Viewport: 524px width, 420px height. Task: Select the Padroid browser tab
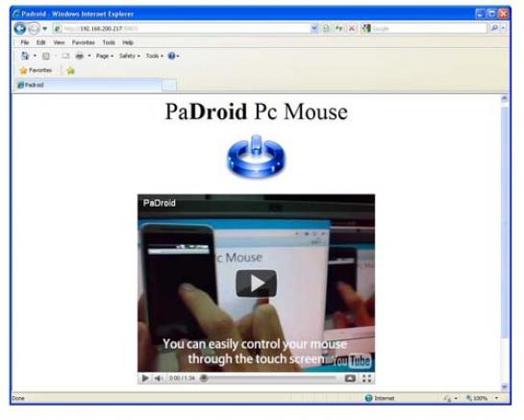coord(88,86)
